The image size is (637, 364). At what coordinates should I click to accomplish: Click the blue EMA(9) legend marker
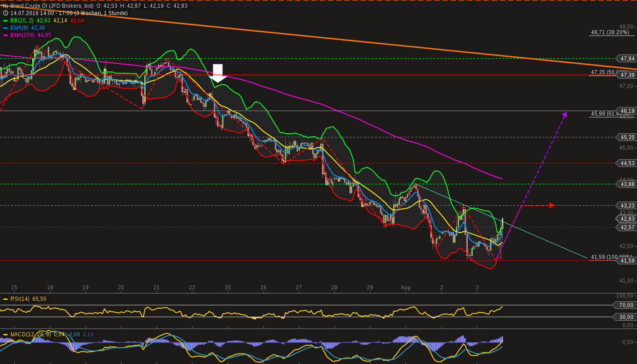coord(5,28)
